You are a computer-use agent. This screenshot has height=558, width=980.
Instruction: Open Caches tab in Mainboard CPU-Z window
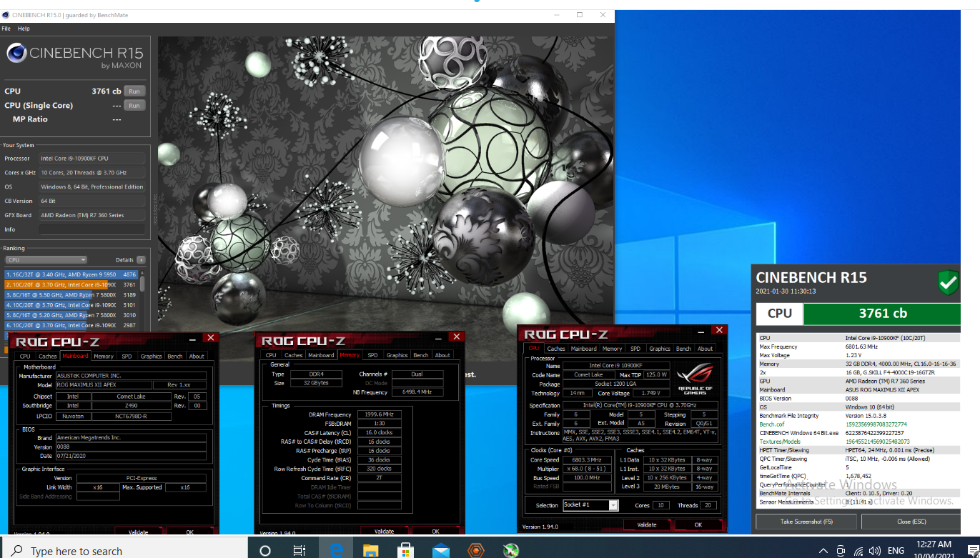(x=48, y=356)
